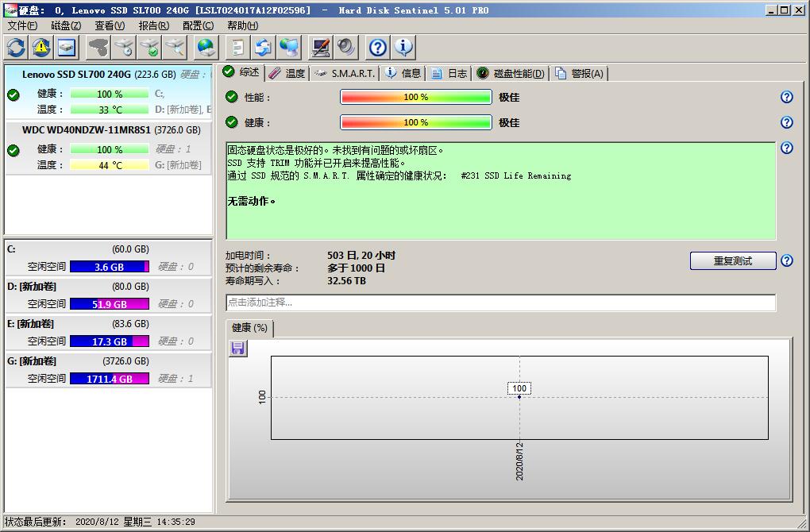
Task: Switch to the S.M.A.R.T. tab
Action: (345, 73)
